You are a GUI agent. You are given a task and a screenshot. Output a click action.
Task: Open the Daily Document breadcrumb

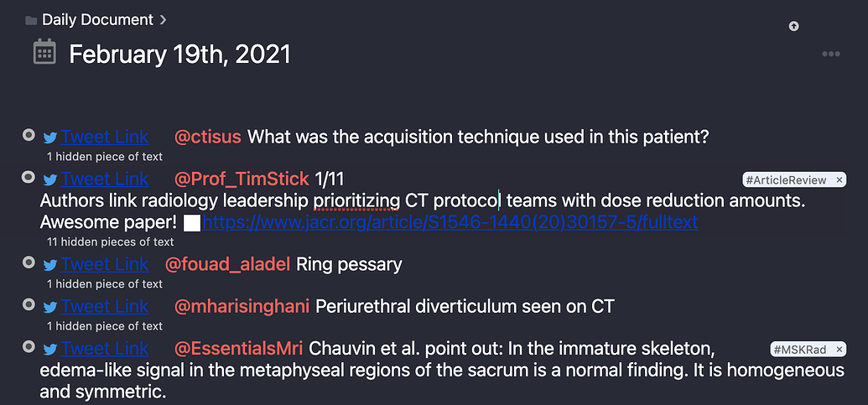97,19
